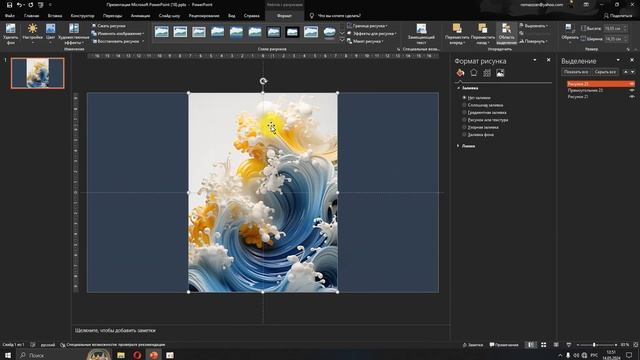Open Выровнять (Align) dropdown
Screen dimensions: 640x360
534,26
